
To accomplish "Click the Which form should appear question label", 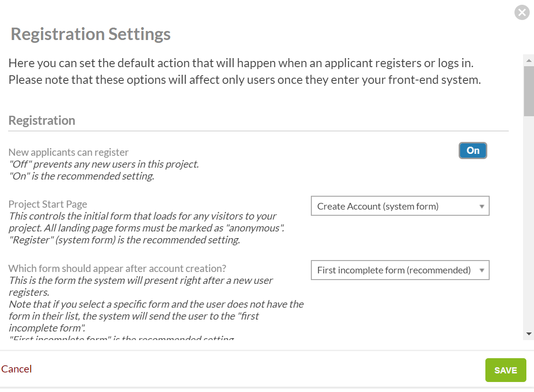I will click(x=117, y=268).
